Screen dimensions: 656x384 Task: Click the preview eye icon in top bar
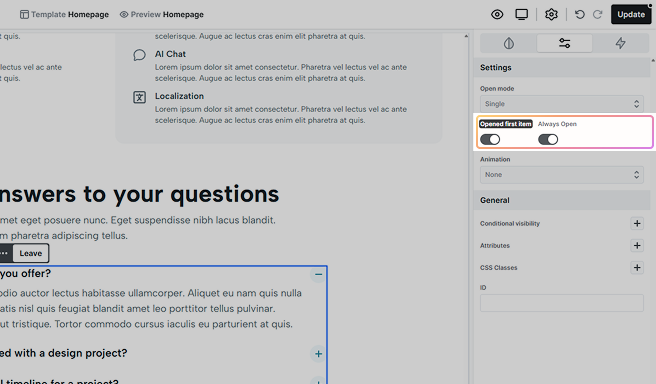497,15
